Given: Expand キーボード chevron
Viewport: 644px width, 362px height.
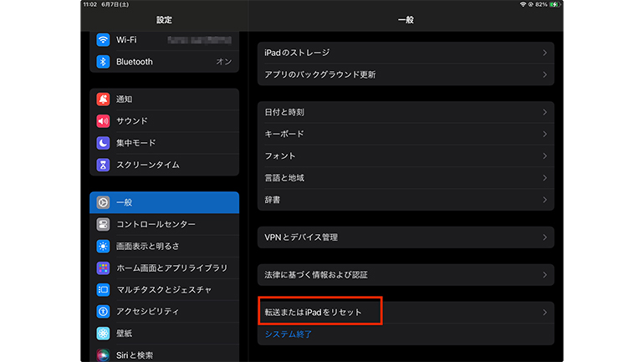Looking at the screenshot, I should [544, 135].
